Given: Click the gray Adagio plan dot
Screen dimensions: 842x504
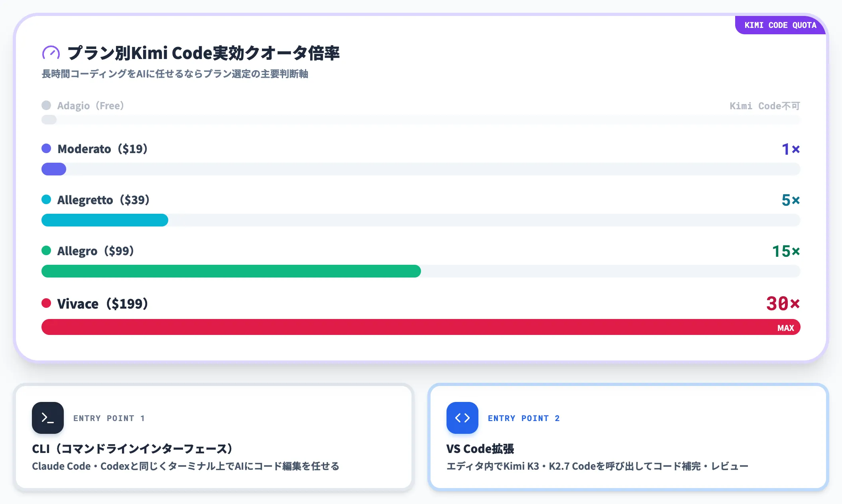Looking at the screenshot, I should pyautogui.click(x=46, y=105).
